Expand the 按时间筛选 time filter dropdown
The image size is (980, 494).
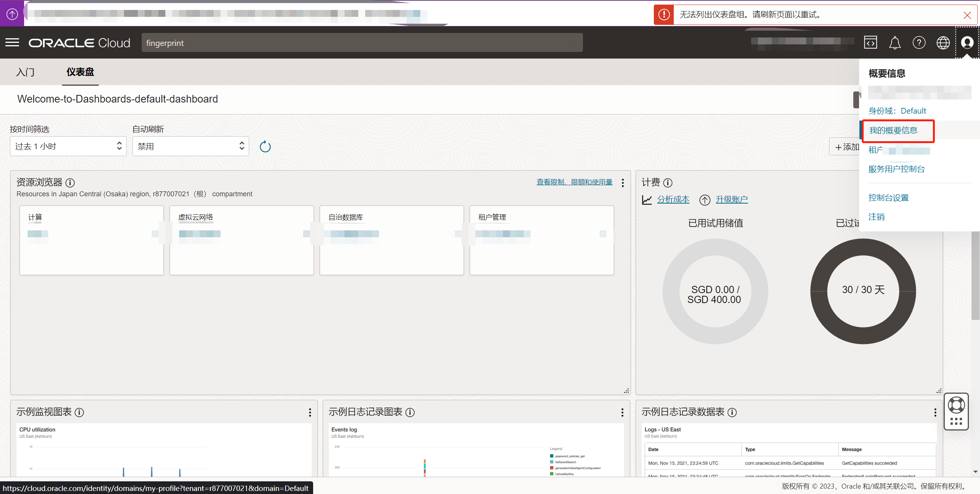pos(68,146)
